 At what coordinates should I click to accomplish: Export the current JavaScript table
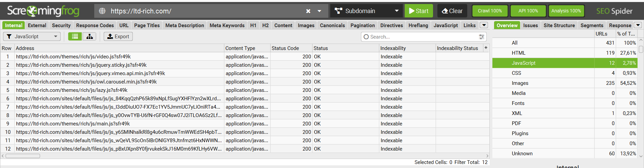click(x=118, y=37)
